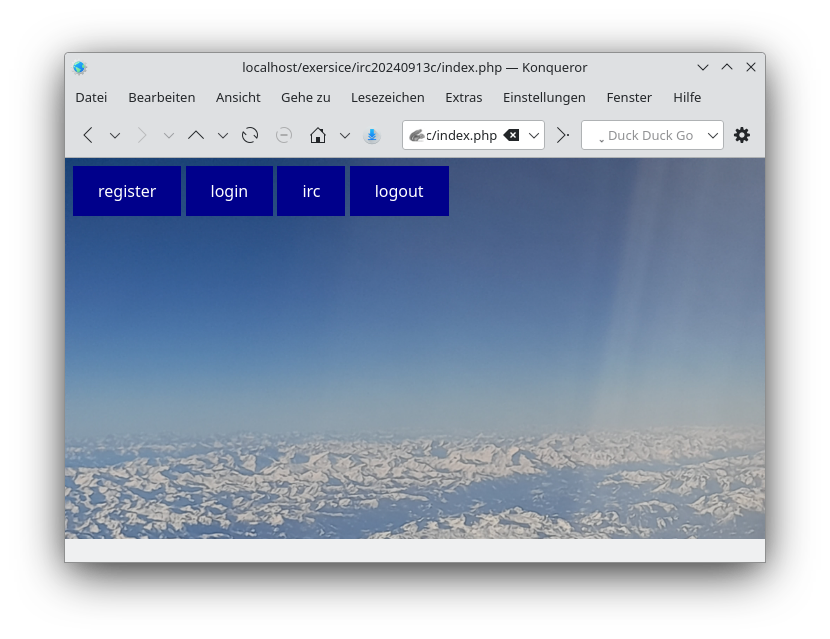Reload the current page

249,135
